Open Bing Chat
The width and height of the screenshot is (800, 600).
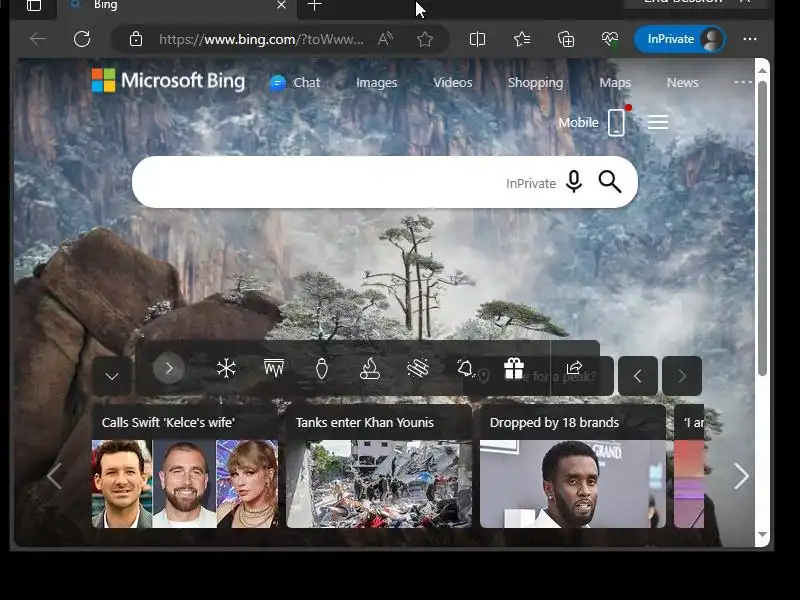point(295,83)
